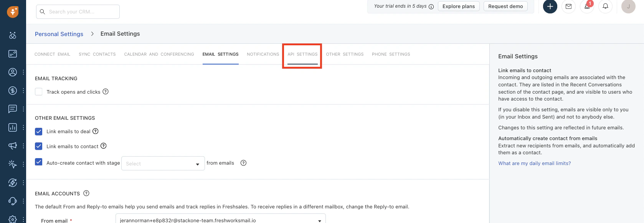Click help icon beside Track opens and clicks
The height and width of the screenshot is (223, 644).
click(106, 91)
